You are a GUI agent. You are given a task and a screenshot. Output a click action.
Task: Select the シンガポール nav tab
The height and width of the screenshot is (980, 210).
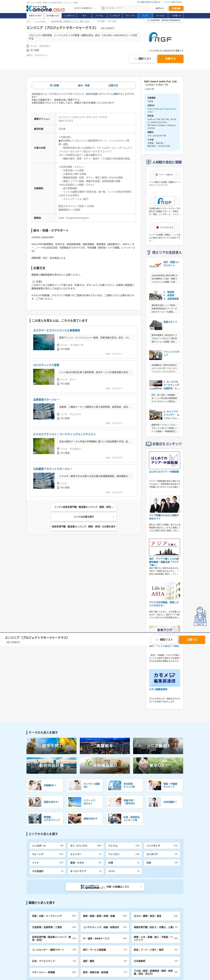69,16
